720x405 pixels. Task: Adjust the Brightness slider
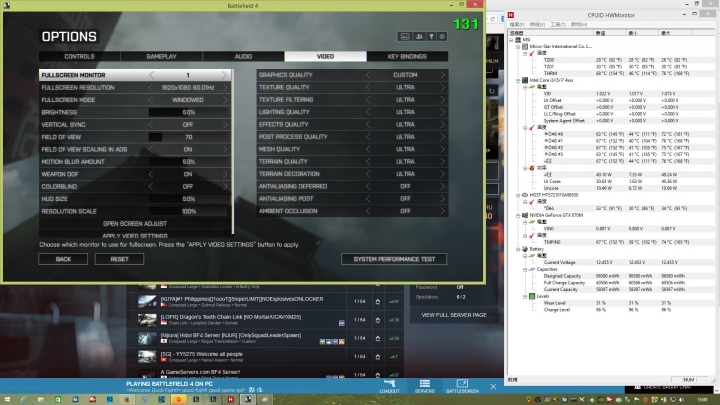[189, 112]
